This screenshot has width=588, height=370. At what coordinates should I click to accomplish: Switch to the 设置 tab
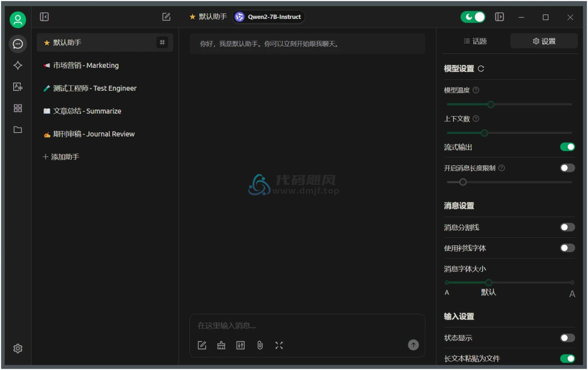pyautogui.click(x=544, y=41)
